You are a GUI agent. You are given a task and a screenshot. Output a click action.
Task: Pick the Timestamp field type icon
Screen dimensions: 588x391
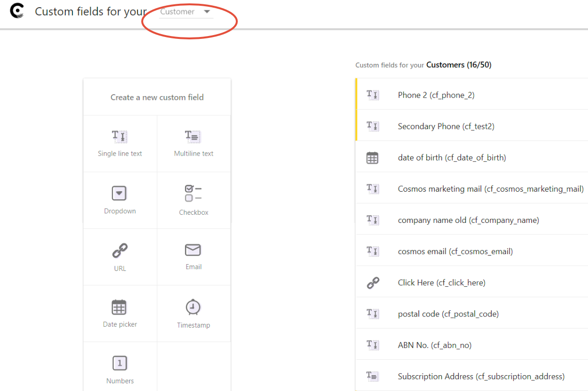pyautogui.click(x=193, y=307)
